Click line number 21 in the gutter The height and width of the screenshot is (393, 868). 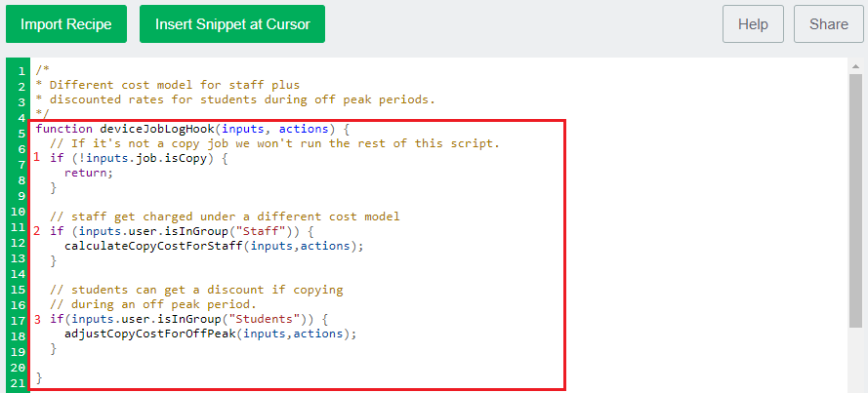[19, 383]
